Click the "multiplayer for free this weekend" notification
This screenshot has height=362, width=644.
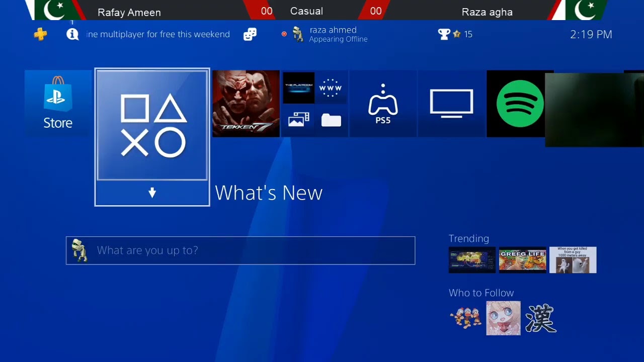[158, 34]
